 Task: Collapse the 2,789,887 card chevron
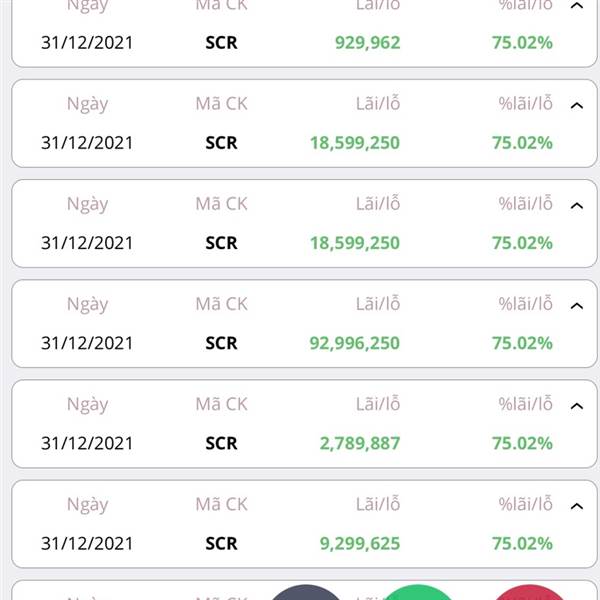click(x=577, y=406)
